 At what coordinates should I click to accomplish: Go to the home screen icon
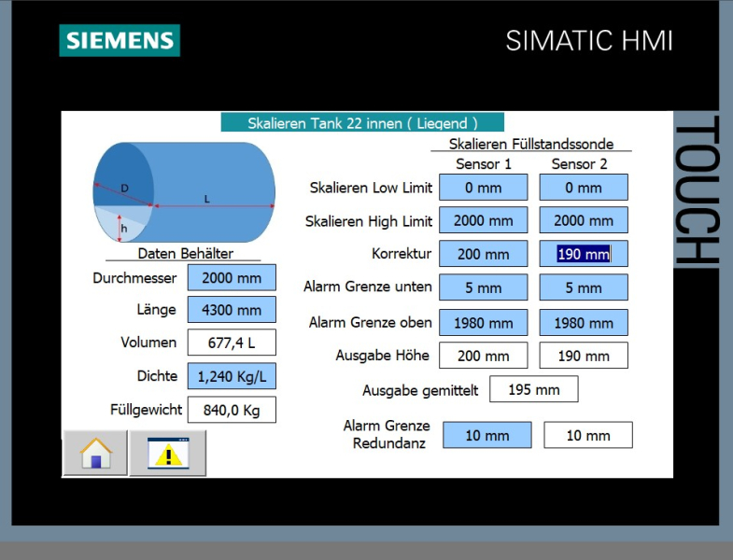tap(95, 454)
